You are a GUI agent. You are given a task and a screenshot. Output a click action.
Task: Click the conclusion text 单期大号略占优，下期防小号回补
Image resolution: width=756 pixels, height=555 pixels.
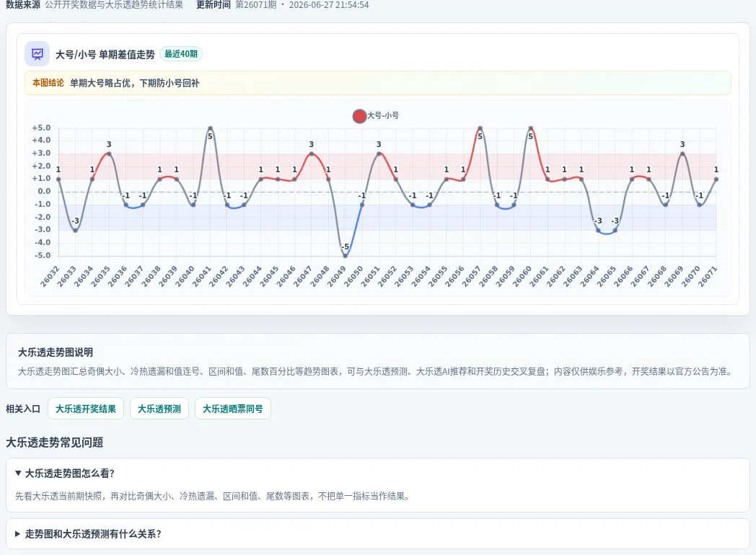click(134, 83)
